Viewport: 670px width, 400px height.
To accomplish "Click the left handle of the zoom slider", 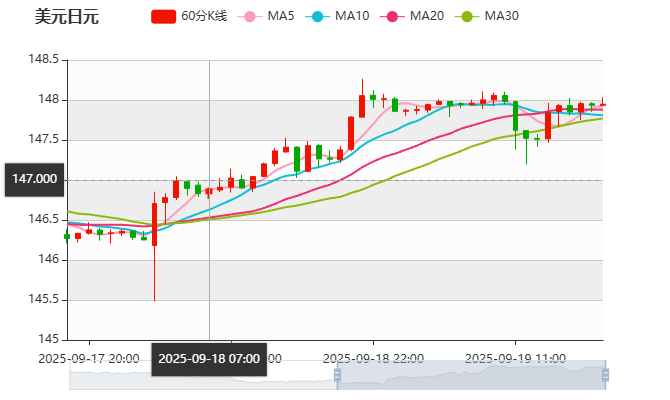I will click(x=335, y=376).
